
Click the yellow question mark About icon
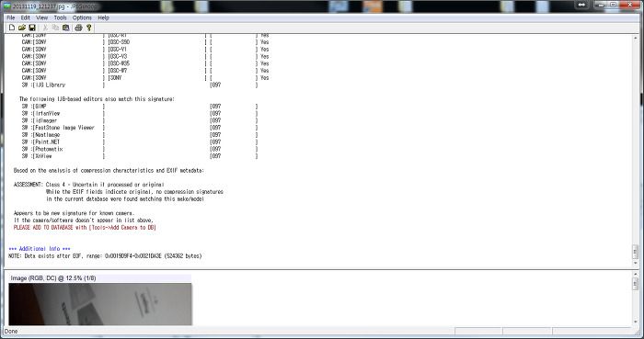click(x=88, y=28)
